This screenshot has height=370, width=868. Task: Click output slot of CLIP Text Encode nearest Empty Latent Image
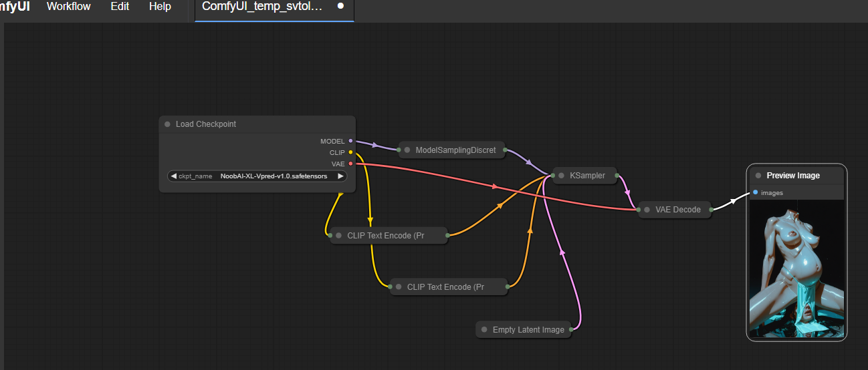[507, 287]
